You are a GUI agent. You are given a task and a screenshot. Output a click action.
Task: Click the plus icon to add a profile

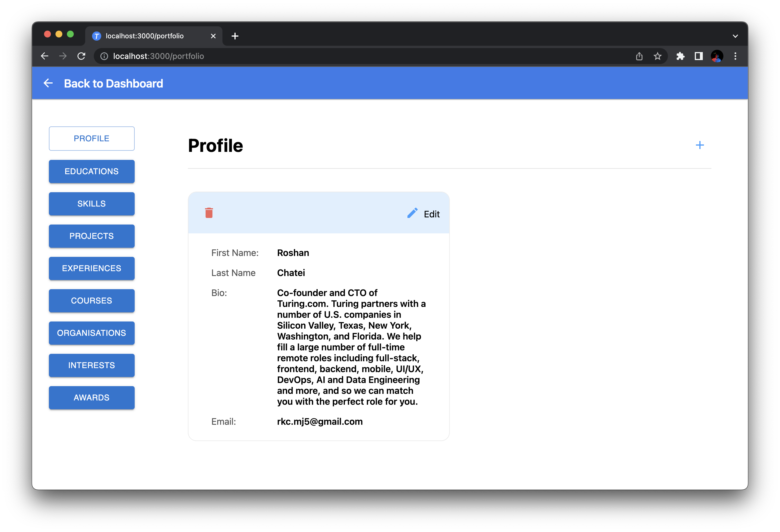coord(699,145)
